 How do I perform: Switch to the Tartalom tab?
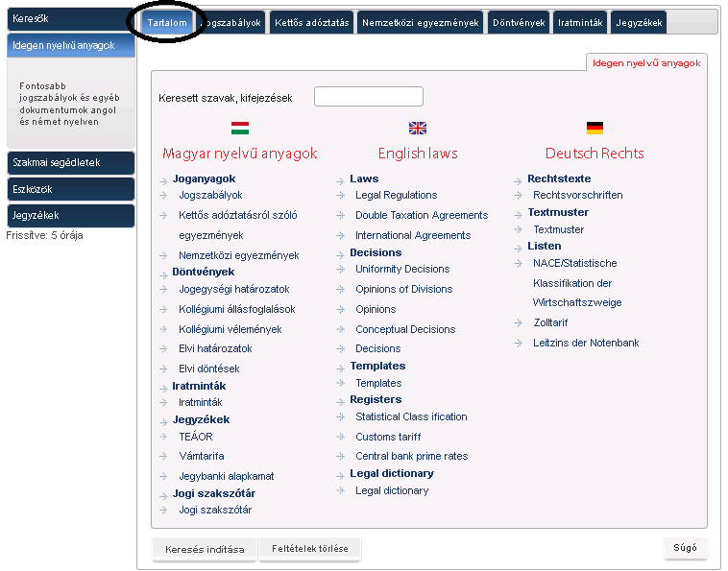[167, 22]
